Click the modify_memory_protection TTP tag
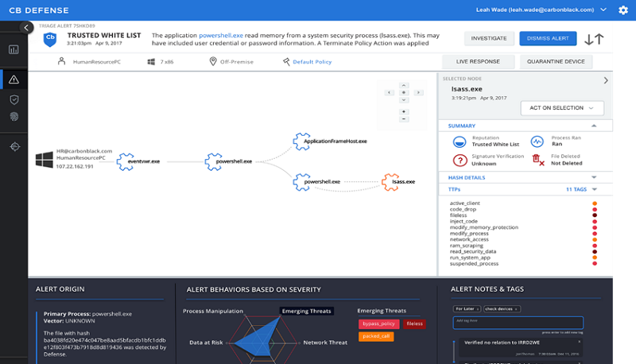Viewport: 636px width, 364px height. (484, 227)
